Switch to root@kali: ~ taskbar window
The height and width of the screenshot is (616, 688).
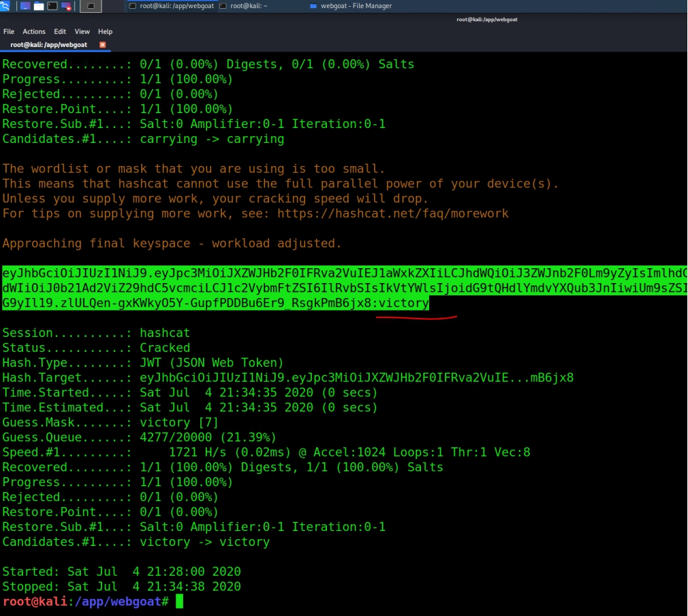tap(244, 5)
